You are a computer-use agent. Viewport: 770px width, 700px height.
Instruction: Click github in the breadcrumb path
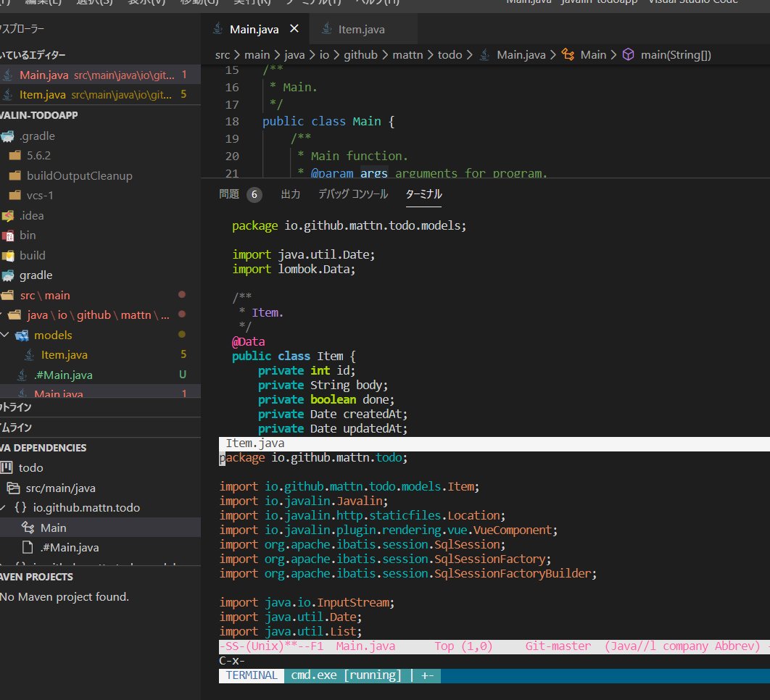pyautogui.click(x=360, y=54)
